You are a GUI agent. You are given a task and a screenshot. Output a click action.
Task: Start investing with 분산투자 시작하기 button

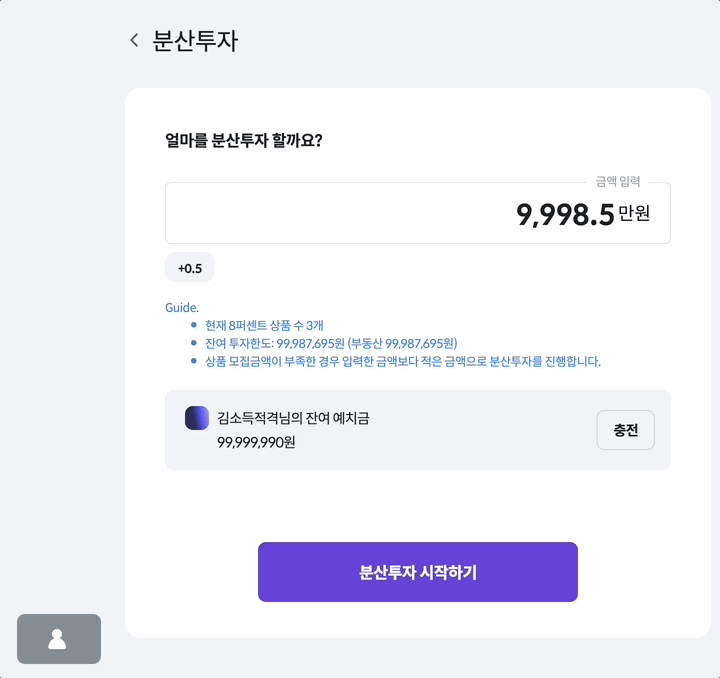click(417, 572)
